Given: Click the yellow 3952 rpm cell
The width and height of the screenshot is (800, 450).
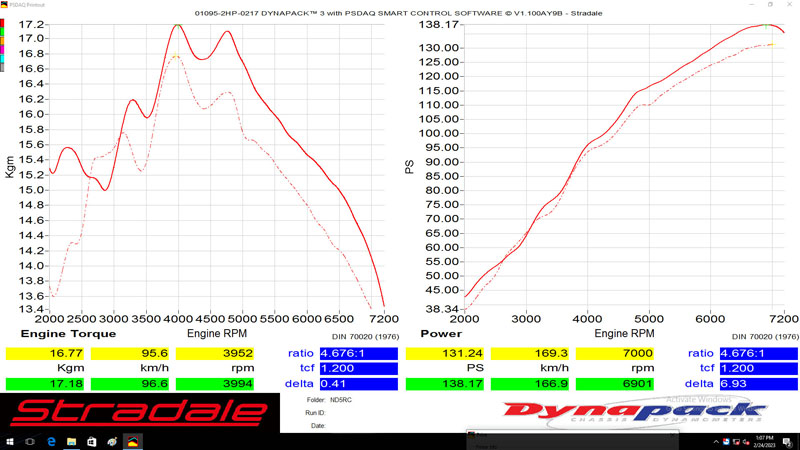Looking at the screenshot, I should [215, 354].
